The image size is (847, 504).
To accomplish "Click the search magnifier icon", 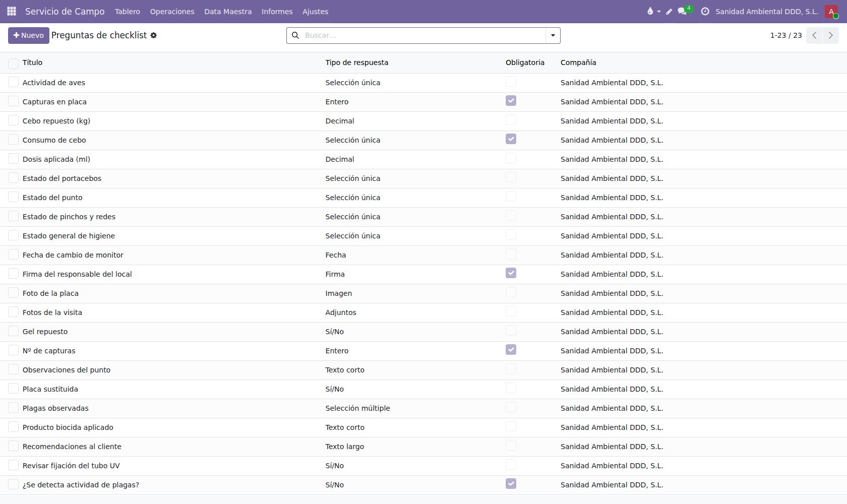I will coord(295,35).
